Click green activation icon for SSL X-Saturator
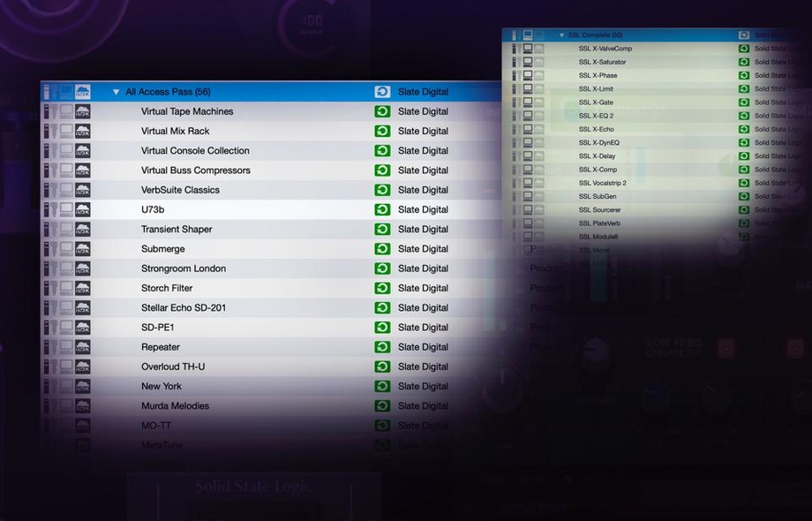The height and width of the screenshot is (521, 812). (744, 62)
